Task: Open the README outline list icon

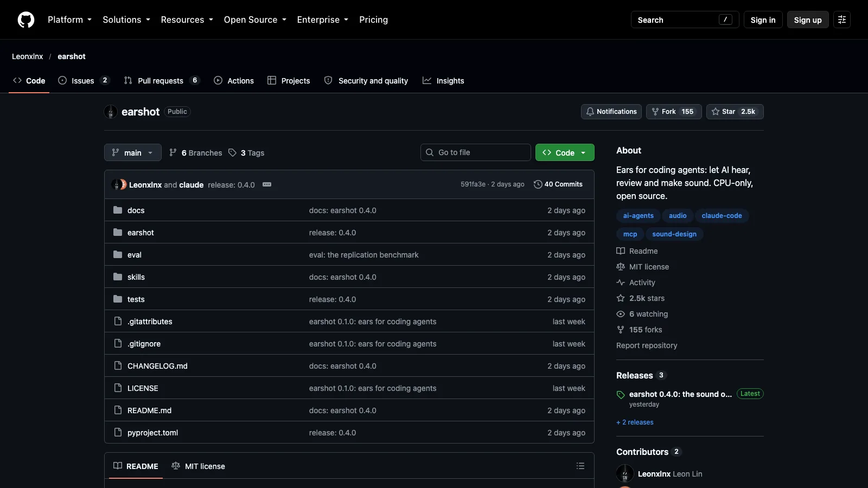Action: [x=580, y=466]
